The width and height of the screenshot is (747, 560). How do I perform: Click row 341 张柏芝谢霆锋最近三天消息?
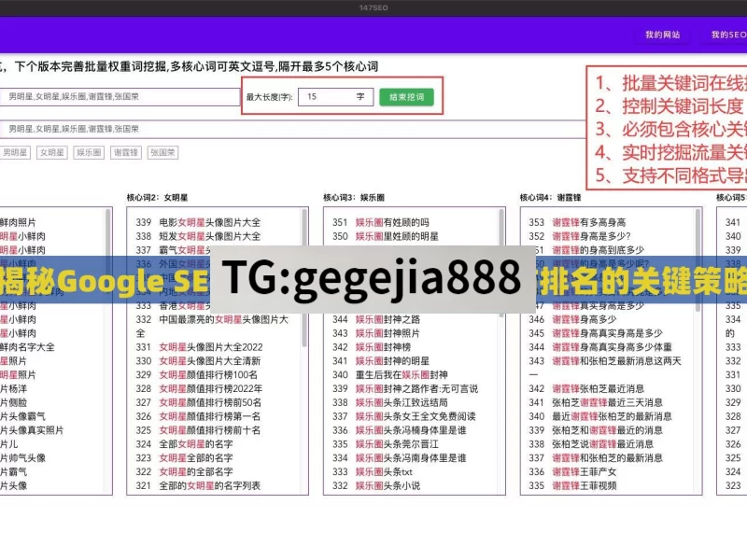(596, 402)
